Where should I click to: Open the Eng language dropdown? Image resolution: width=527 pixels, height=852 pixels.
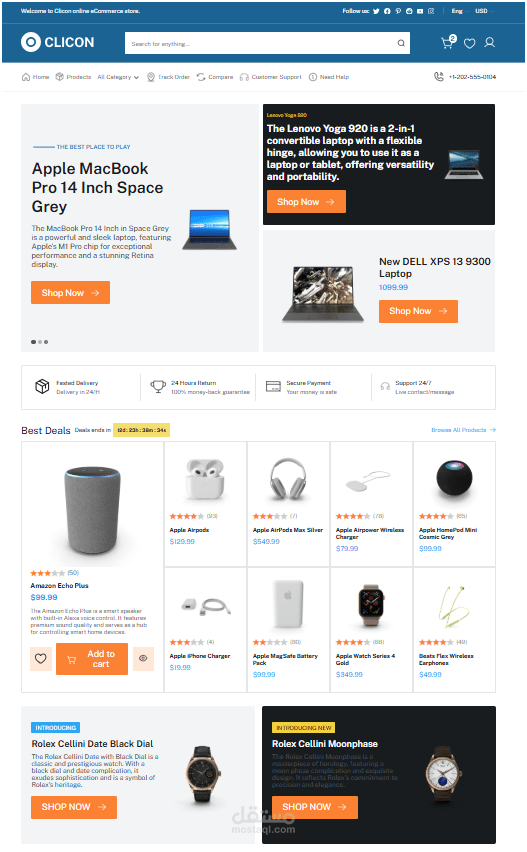tap(459, 11)
